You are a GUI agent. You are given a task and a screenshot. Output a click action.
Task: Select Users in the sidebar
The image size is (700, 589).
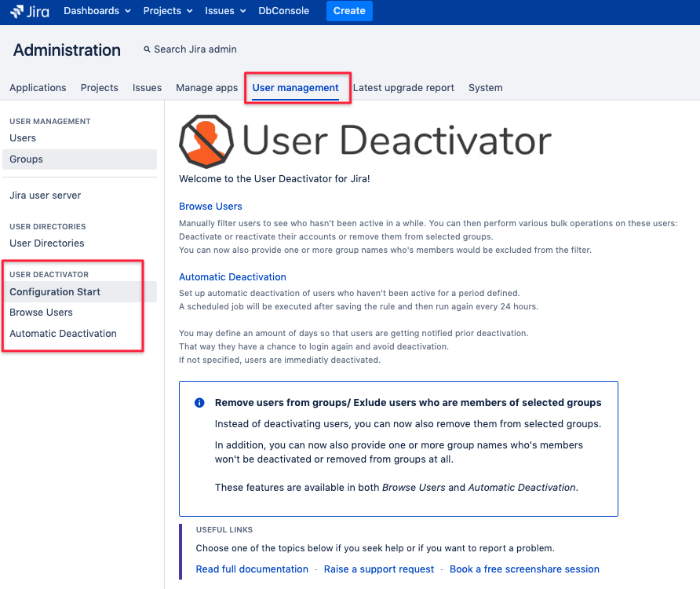click(23, 138)
